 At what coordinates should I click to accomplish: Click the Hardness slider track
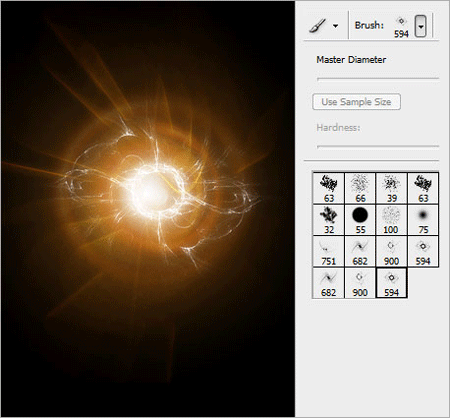point(378,146)
